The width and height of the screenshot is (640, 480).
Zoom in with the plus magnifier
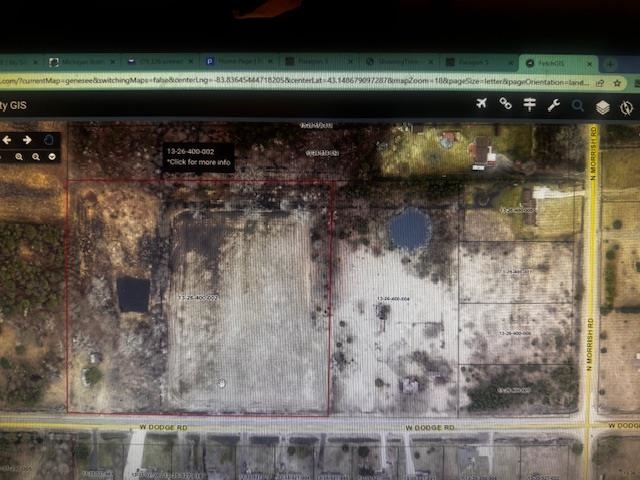coord(19,157)
